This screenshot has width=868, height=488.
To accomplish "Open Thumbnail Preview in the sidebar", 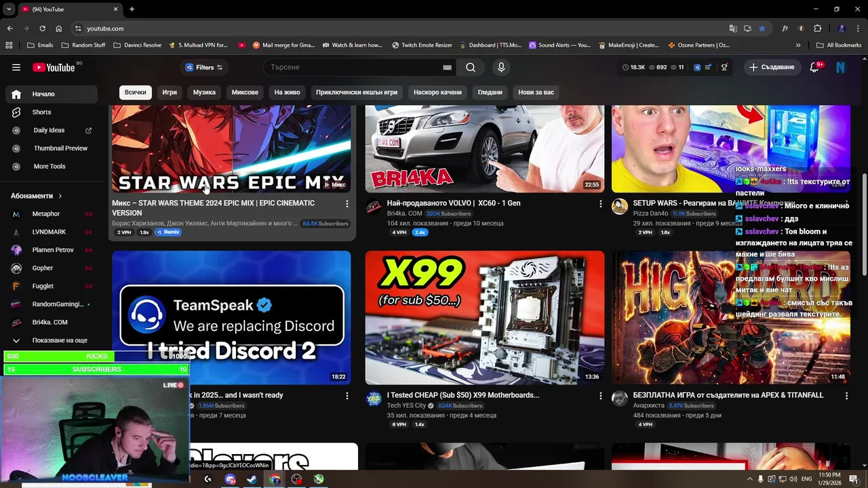I will click(x=52, y=148).
